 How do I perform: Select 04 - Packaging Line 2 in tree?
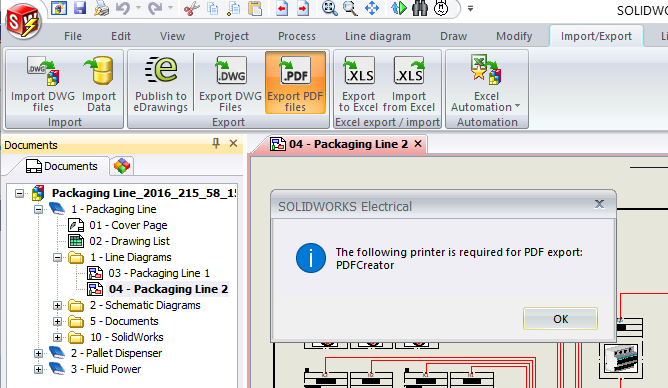(x=168, y=289)
